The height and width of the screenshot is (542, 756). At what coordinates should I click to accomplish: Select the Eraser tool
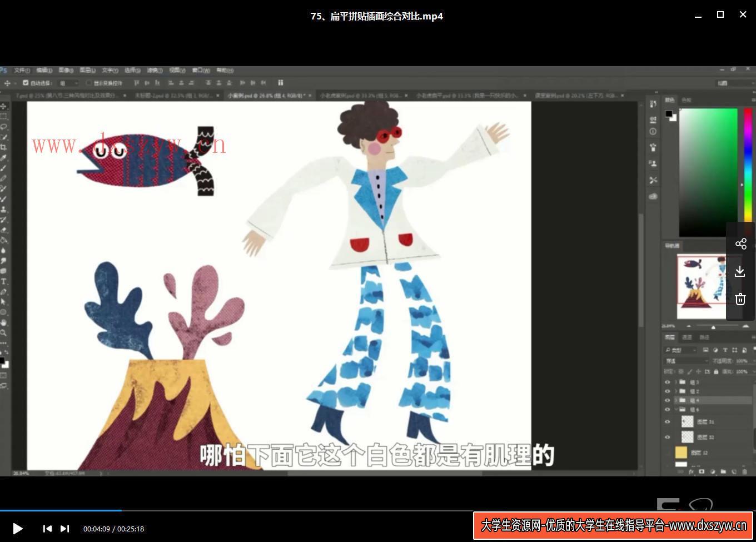tap(4, 230)
